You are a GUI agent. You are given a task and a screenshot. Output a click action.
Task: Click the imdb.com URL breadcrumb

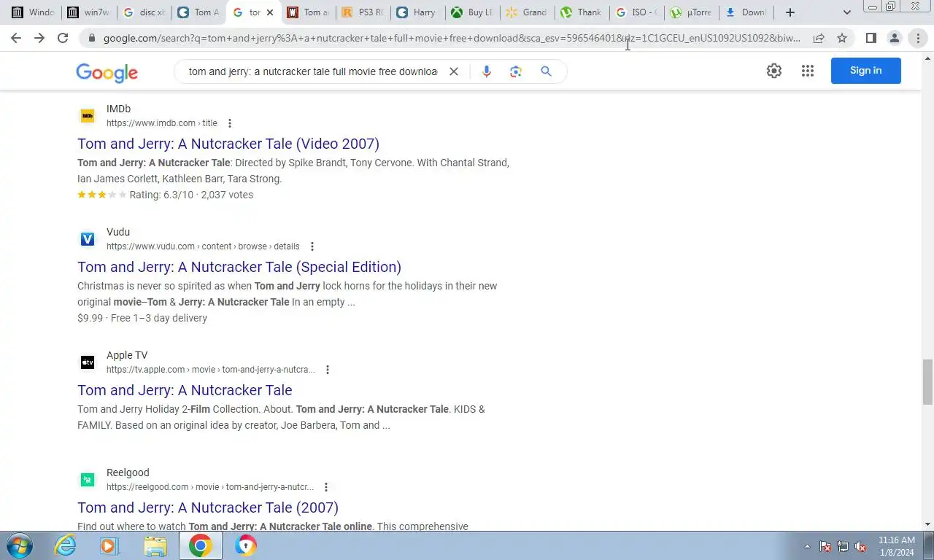click(162, 123)
